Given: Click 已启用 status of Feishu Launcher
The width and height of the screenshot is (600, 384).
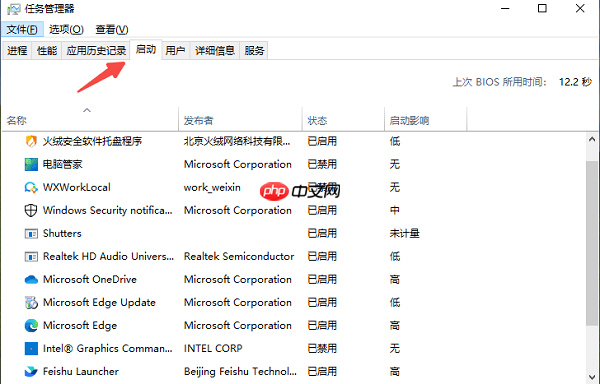Looking at the screenshot, I should pos(322,371).
